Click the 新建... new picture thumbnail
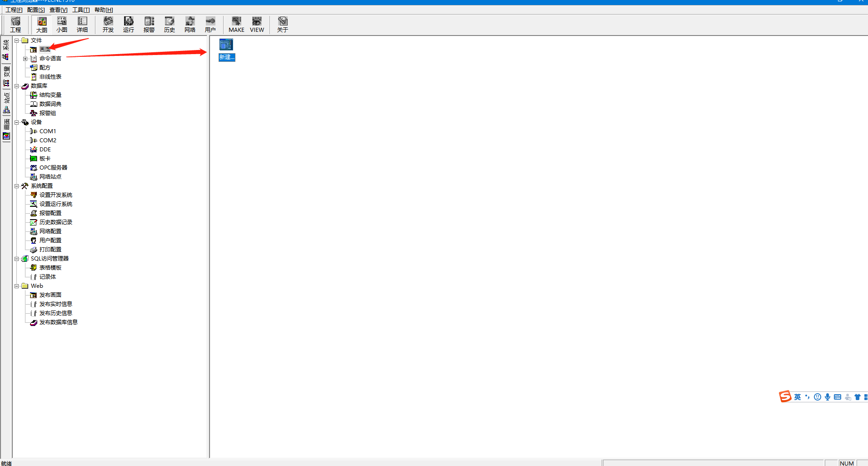 (x=226, y=50)
